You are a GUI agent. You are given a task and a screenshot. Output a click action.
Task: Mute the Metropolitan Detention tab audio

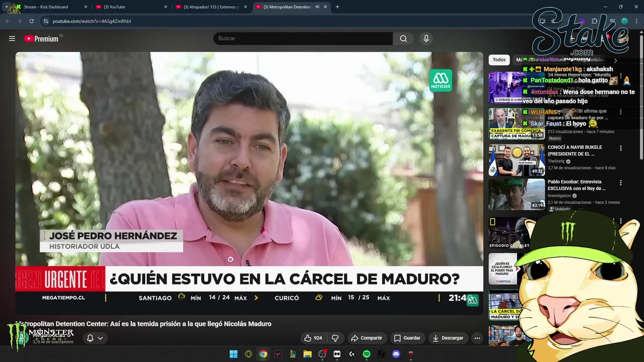317,7
